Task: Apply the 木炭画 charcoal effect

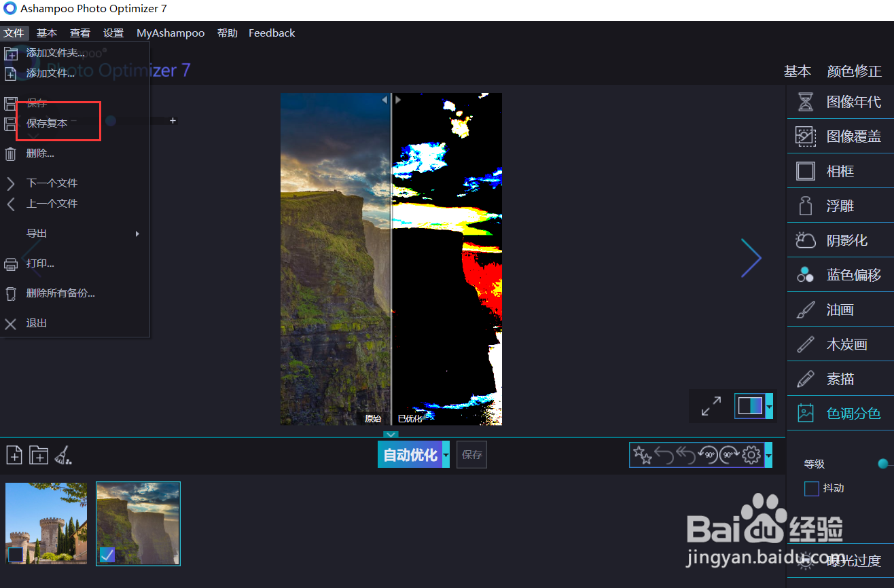Action: click(x=841, y=344)
